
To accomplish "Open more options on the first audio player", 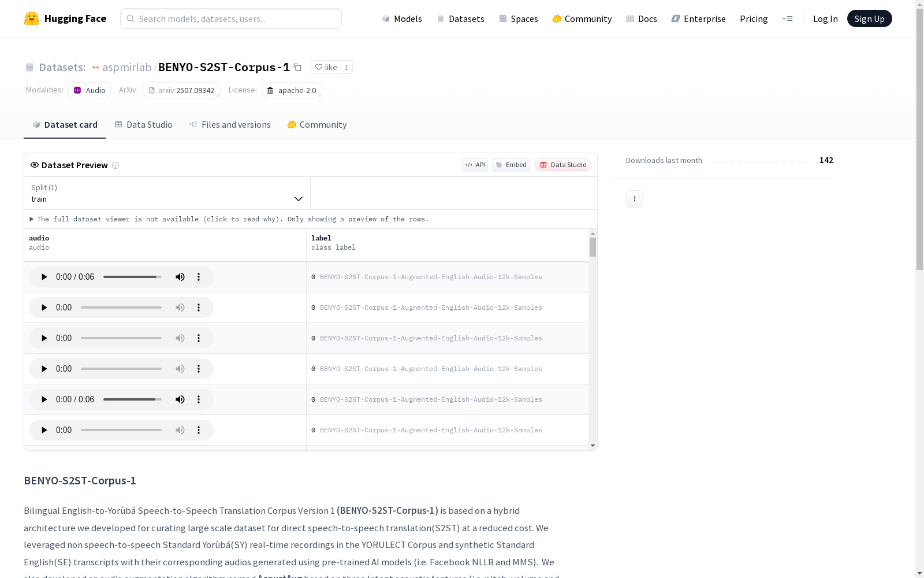I will (199, 277).
